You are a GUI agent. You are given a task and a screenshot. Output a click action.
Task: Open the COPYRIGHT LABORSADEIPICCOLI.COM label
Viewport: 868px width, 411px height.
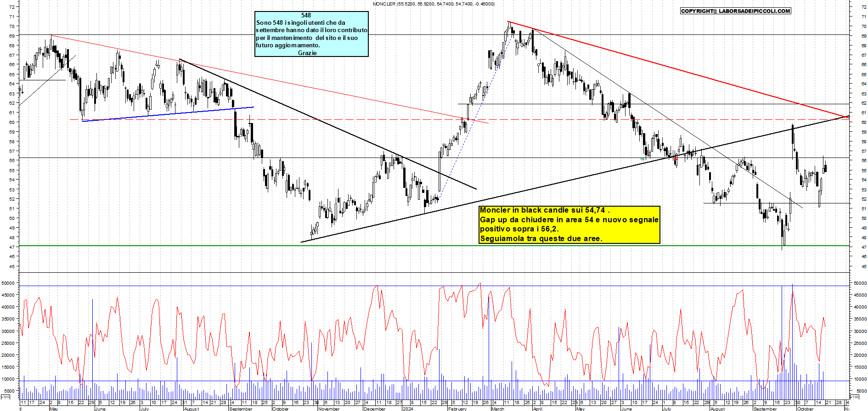pyautogui.click(x=736, y=11)
